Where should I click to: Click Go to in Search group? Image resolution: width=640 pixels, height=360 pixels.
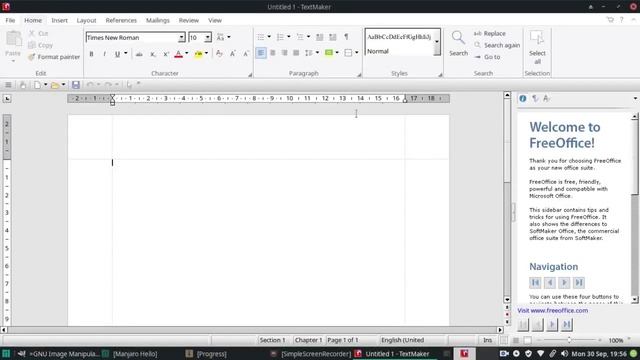pos(487,57)
